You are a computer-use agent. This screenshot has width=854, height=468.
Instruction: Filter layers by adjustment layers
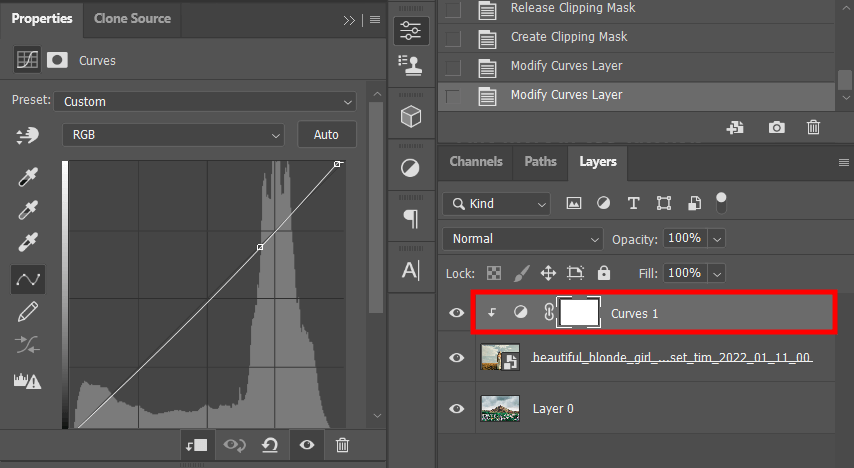603,203
